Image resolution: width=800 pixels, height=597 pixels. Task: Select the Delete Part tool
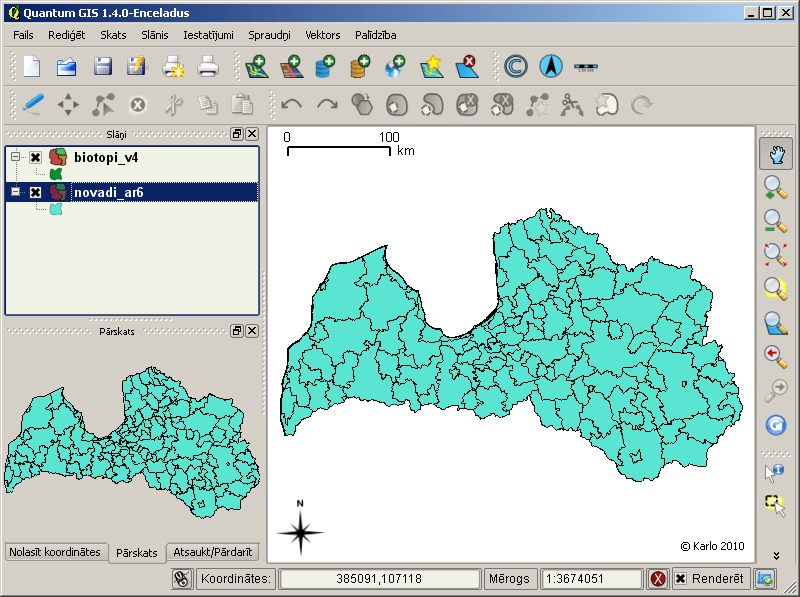click(x=502, y=105)
